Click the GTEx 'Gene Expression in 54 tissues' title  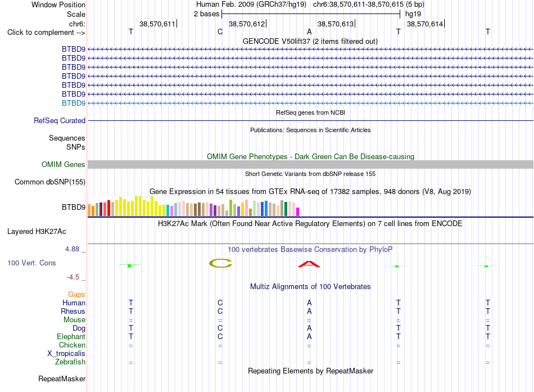[x=310, y=192]
